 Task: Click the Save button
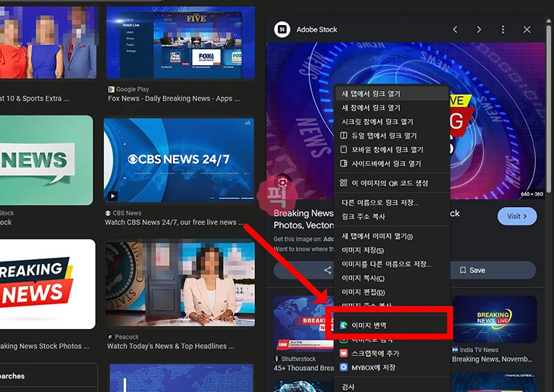[473, 270]
